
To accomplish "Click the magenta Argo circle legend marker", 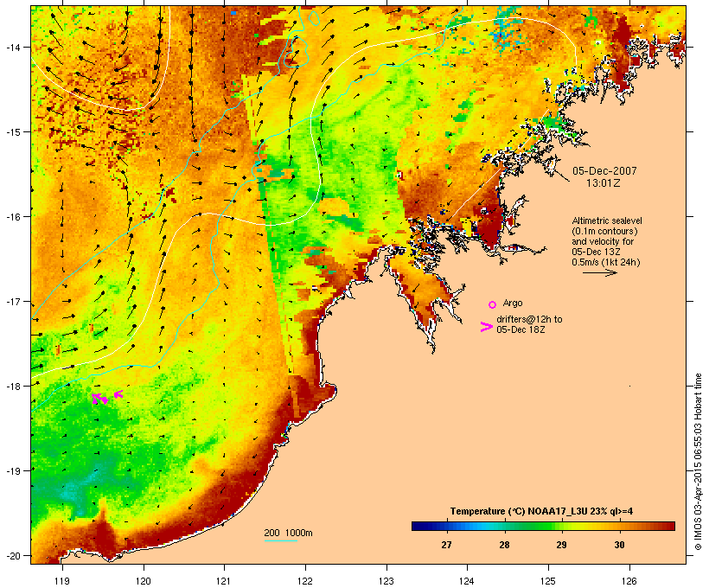I will click(493, 305).
